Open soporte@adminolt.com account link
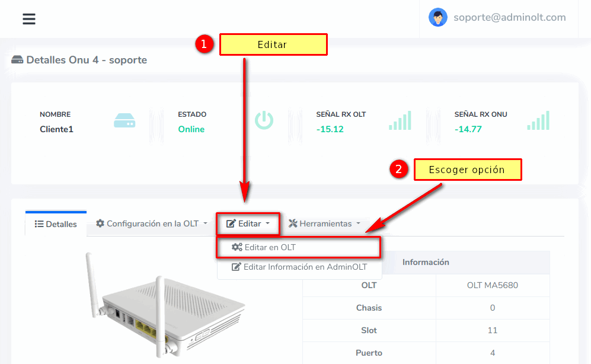591x364 pixels. (509, 17)
